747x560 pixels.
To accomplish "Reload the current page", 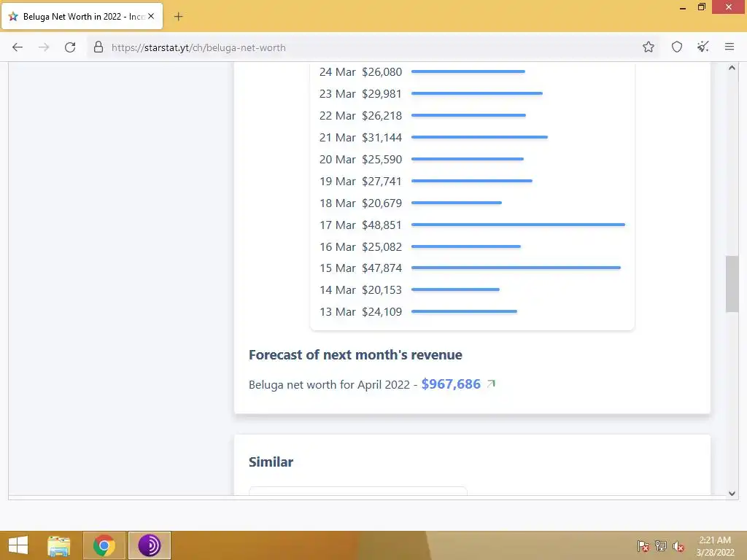I will tap(70, 47).
